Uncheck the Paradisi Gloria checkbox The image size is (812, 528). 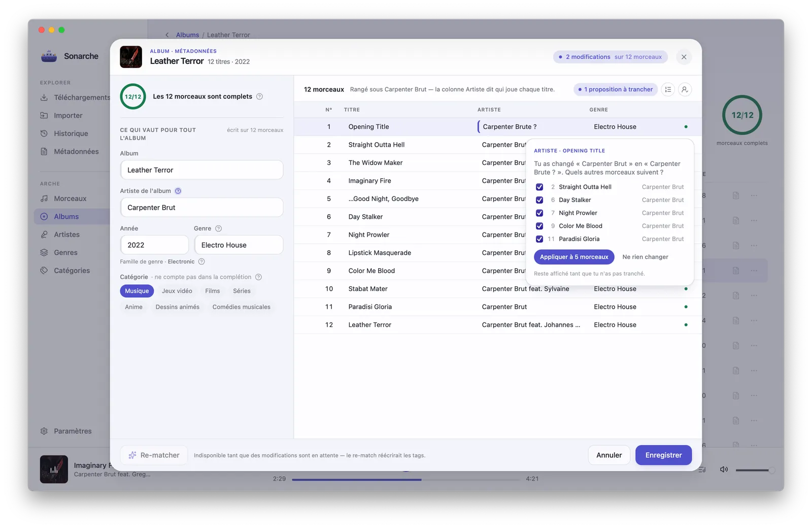click(x=539, y=239)
